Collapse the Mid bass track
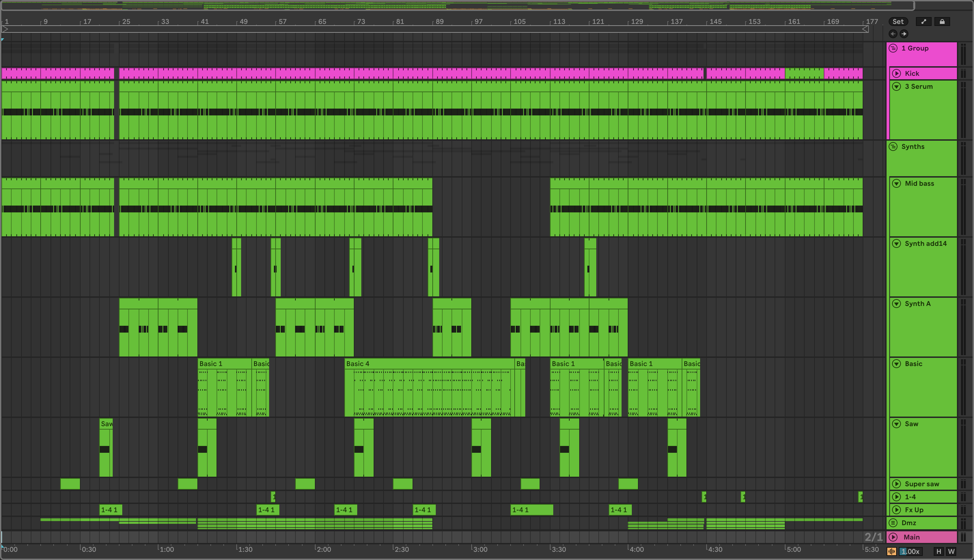This screenshot has height=560, width=974. pos(896,183)
